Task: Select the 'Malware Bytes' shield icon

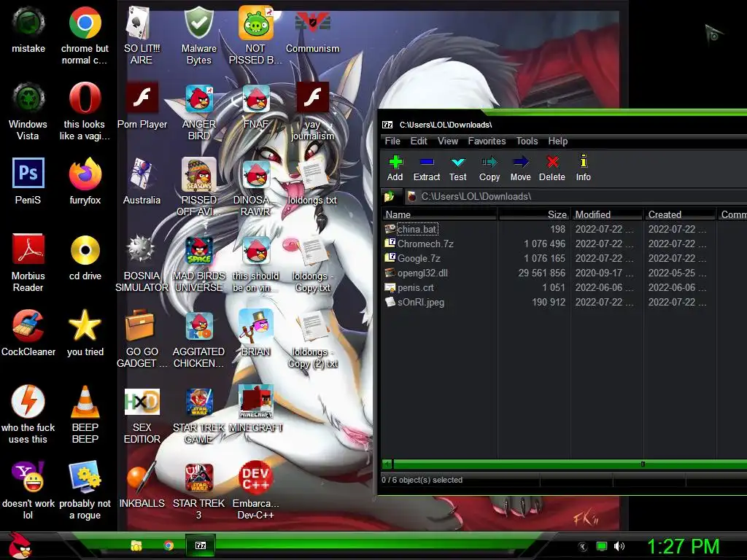Action: [x=198, y=36]
